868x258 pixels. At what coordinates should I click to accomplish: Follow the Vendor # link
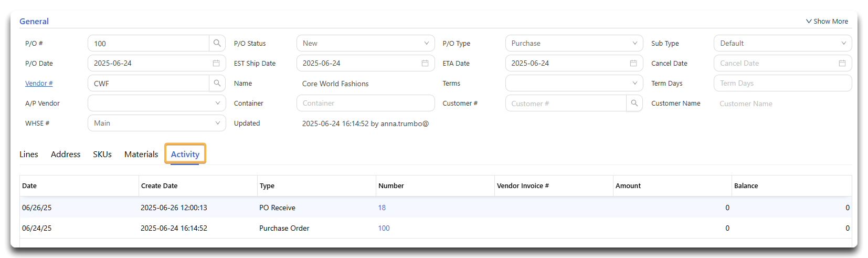(39, 83)
